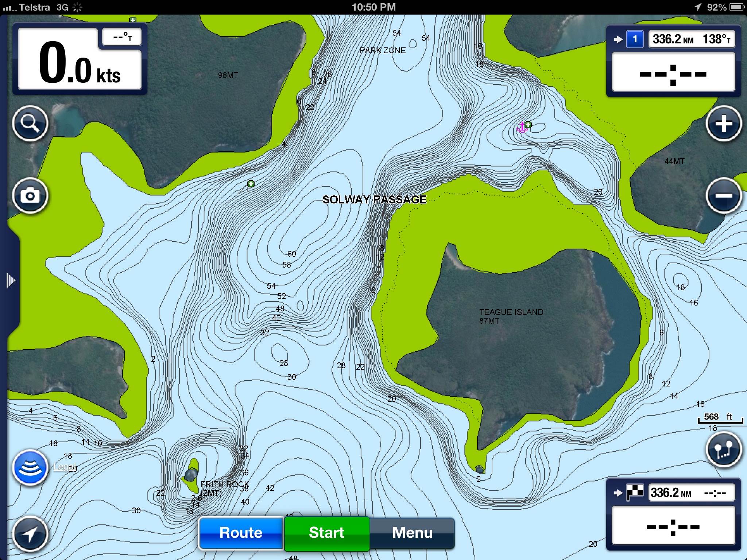
Task: Expand the left side panel handle
Action: tap(10, 280)
